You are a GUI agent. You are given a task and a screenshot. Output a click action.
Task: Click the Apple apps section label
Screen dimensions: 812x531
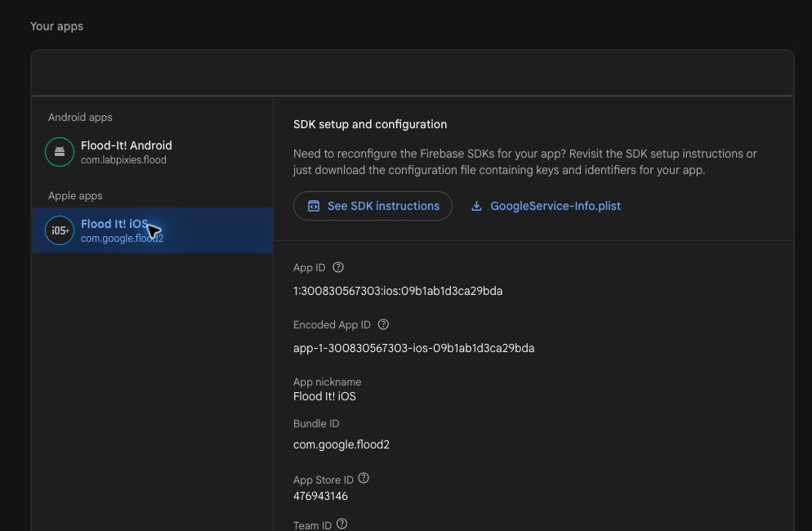pos(75,196)
